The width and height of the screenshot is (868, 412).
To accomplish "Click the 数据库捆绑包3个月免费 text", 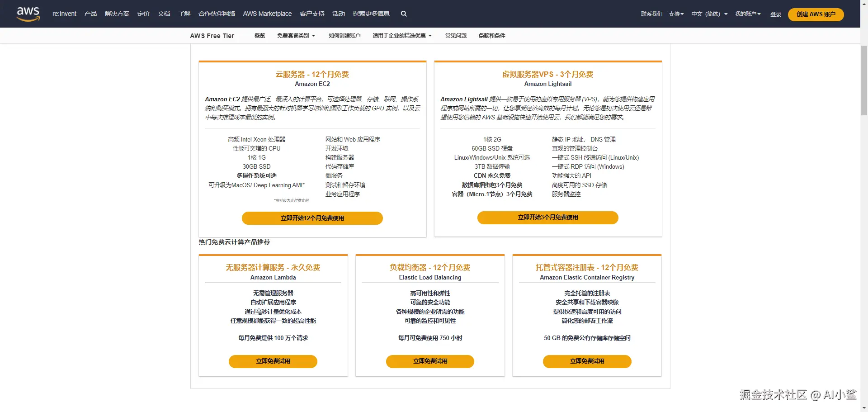I will click(x=492, y=185).
